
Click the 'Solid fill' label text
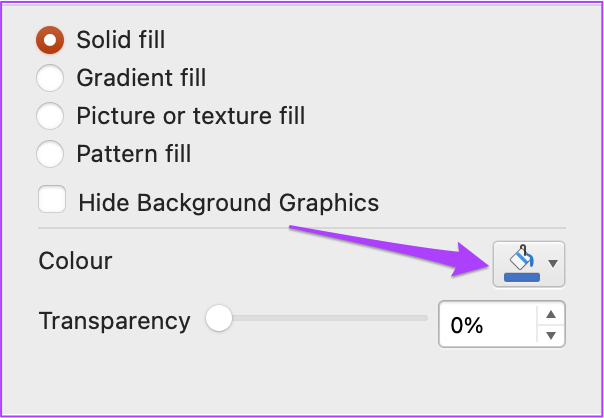(x=121, y=40)
